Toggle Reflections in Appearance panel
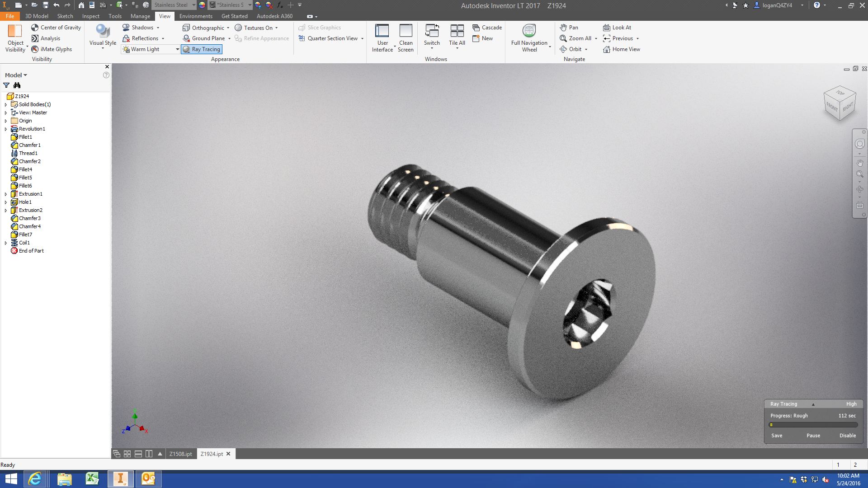Viewport: 868px width, 488px height. 140,38
